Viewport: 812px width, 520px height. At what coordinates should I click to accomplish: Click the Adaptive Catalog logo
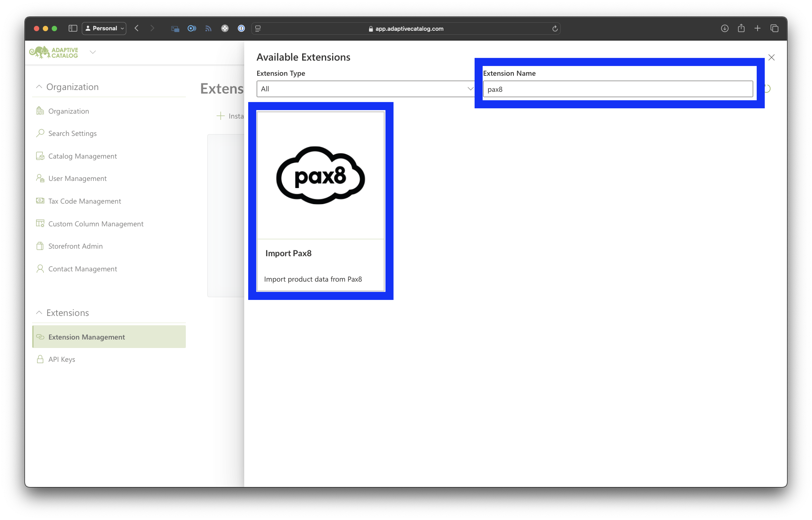click(53, 53)
